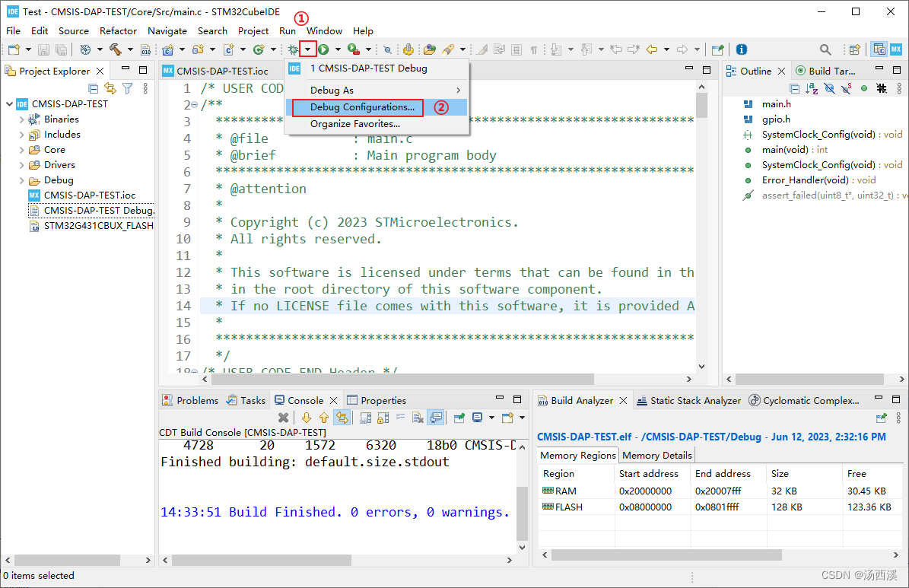The height and width of the screenshot is (588, 909).
Task: Open the Run button dropdown arrow
Action: 338,50
